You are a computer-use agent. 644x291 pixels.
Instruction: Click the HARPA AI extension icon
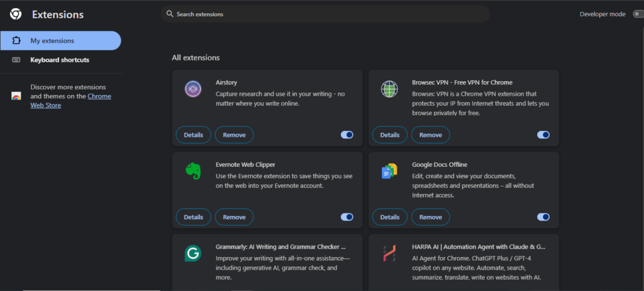(x=389, y=253)
